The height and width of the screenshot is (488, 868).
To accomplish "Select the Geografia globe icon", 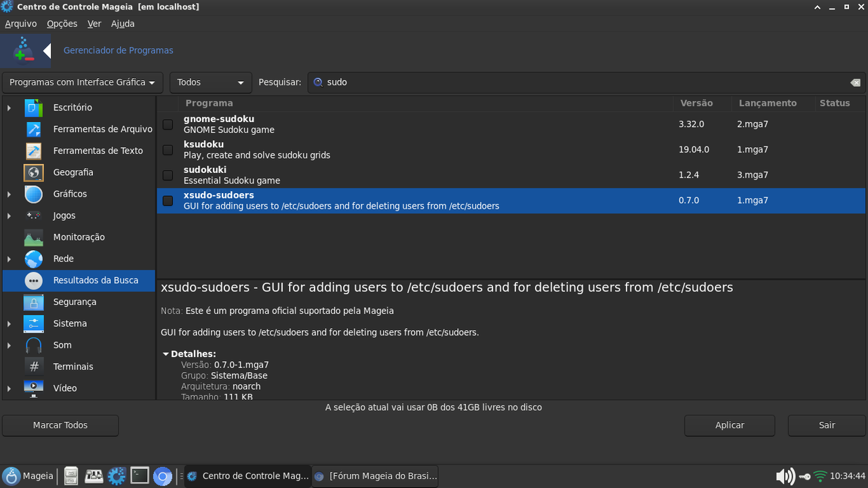I will 33,173.
